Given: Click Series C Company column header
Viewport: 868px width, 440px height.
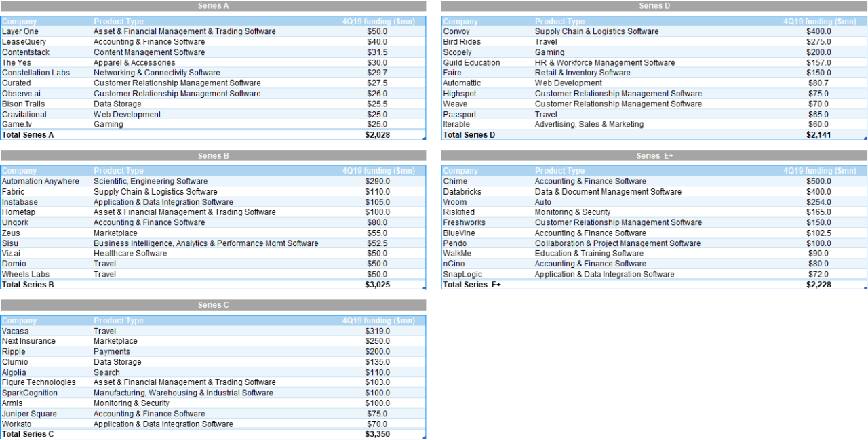Looking at the screenshot, I should (x=20, y=321).
